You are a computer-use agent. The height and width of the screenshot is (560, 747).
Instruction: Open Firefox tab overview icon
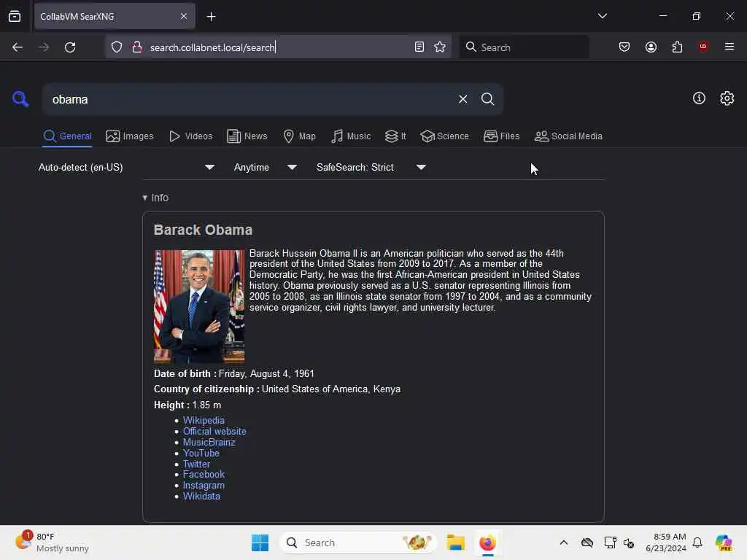15,17
